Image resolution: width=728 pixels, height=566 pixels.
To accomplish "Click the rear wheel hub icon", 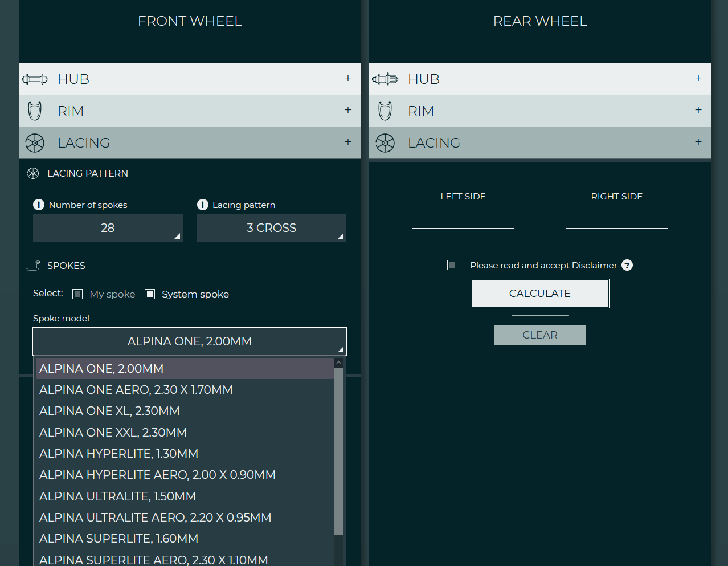I will (x=385, y=79).
